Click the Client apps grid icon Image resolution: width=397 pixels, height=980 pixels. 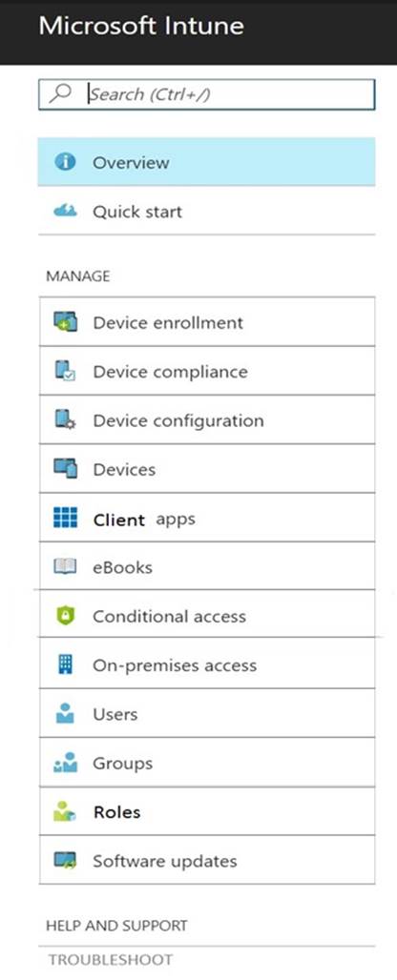65,519
